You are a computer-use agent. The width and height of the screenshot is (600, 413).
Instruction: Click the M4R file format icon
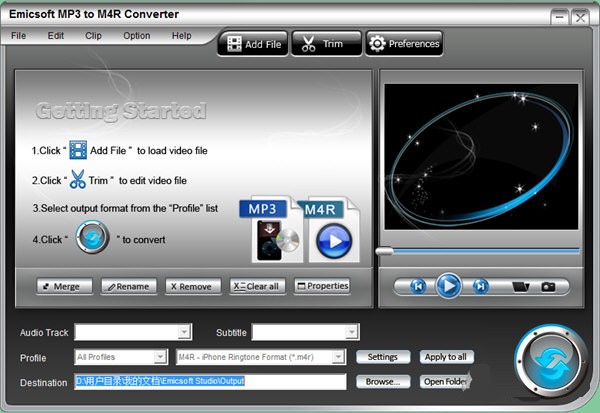point(330,230)
